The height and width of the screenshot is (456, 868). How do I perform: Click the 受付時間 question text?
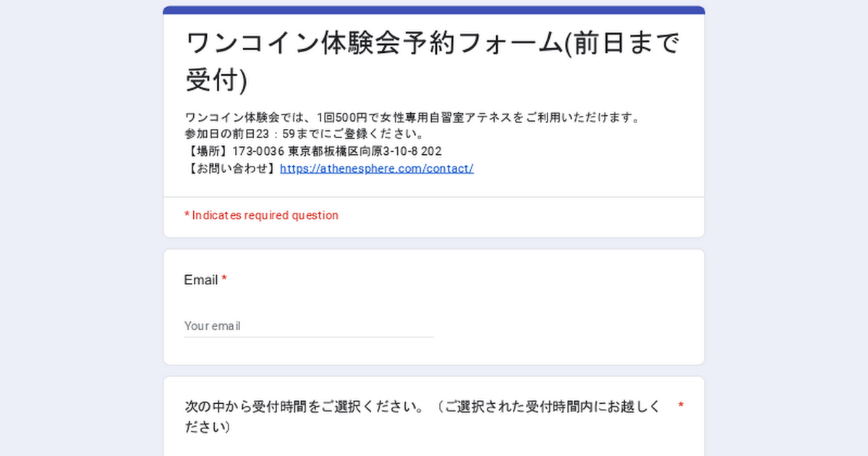click(423, 417)
